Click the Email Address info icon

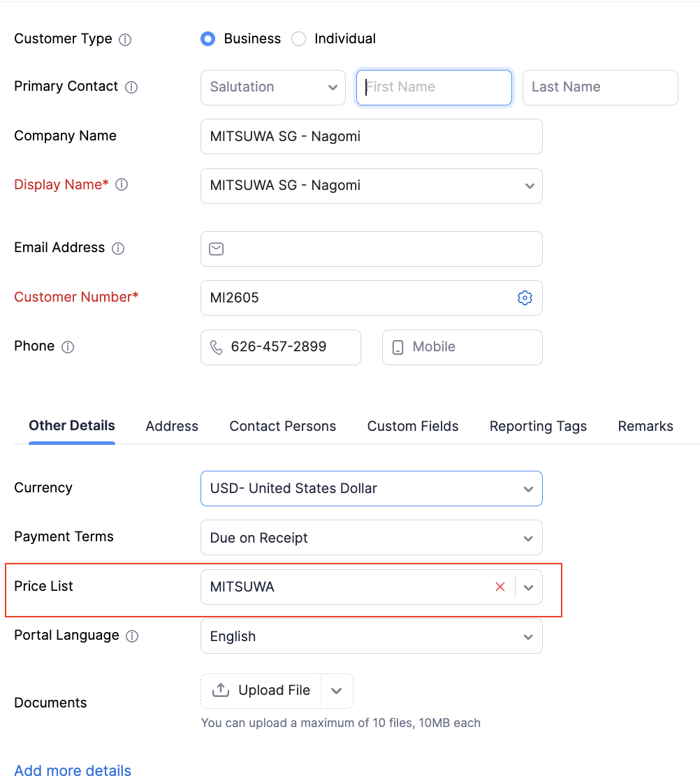coord(118,248)
